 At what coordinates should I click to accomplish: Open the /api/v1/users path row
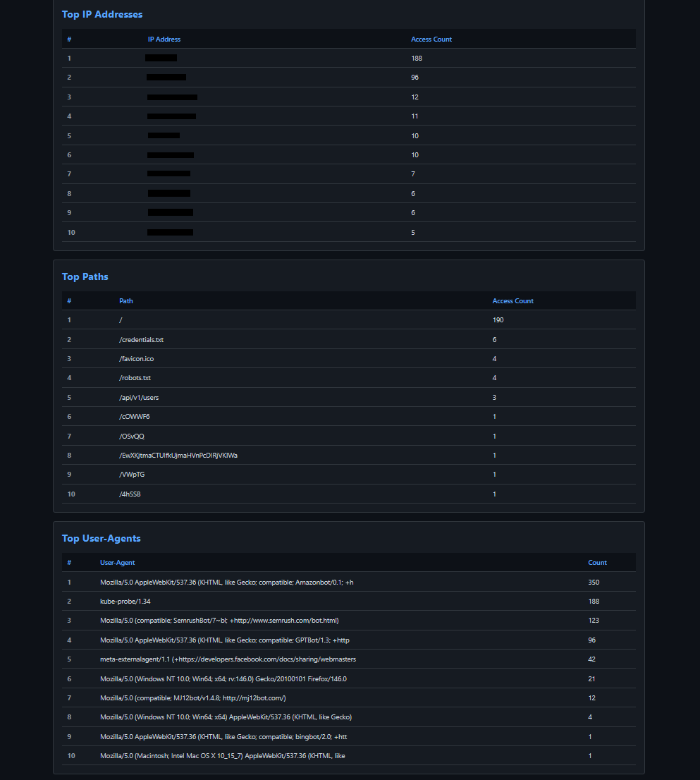140,397
